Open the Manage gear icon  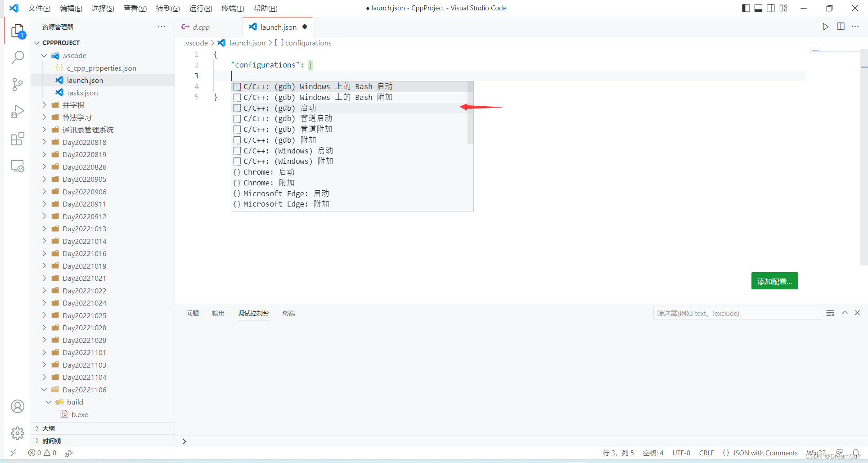(x=18, y=433)
